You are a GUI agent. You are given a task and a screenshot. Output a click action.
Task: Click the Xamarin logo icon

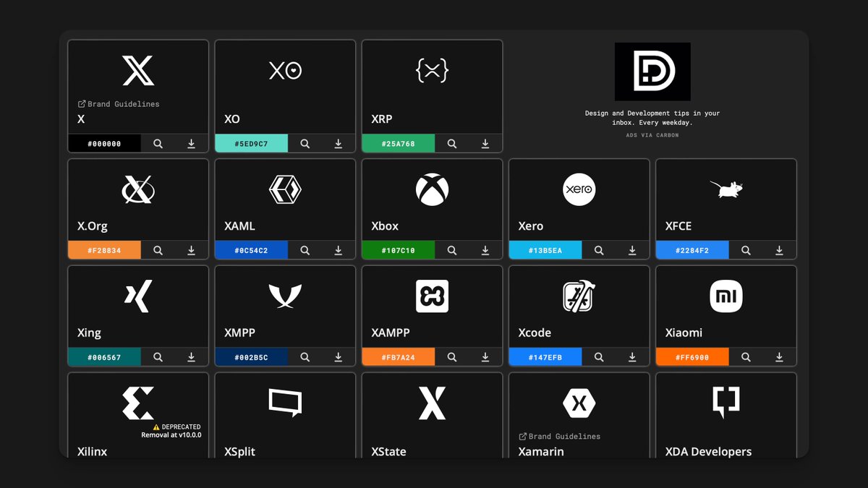579,403
